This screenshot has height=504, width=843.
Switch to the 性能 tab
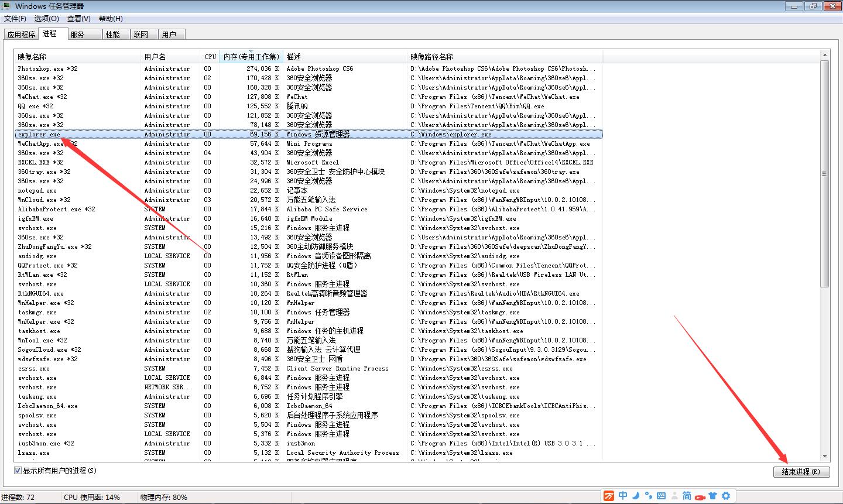click(x=116, y=35)
